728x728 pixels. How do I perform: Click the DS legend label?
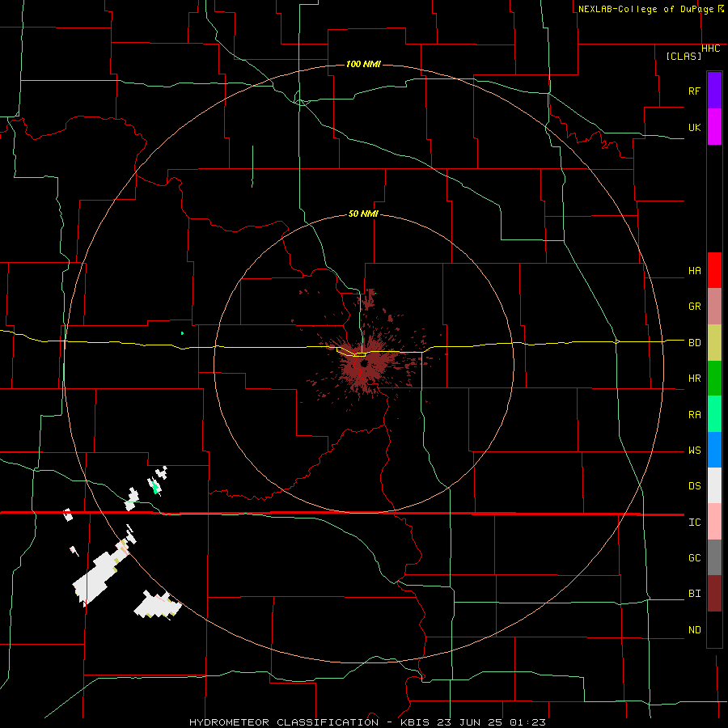(694, 485)
